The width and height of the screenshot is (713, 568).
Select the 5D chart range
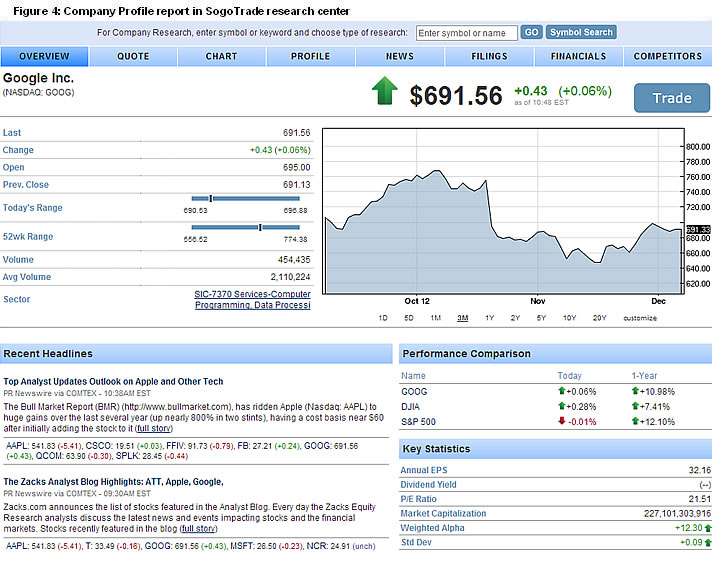point(409,318)
